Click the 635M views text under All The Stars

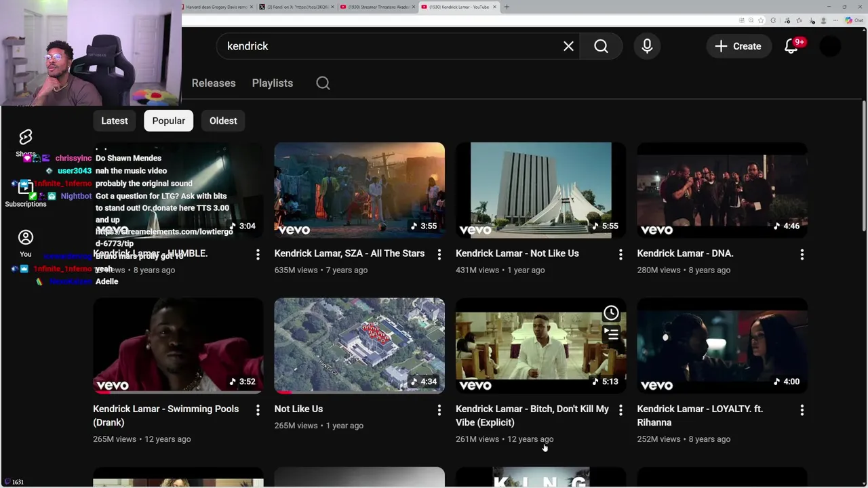tap(296, 270)
